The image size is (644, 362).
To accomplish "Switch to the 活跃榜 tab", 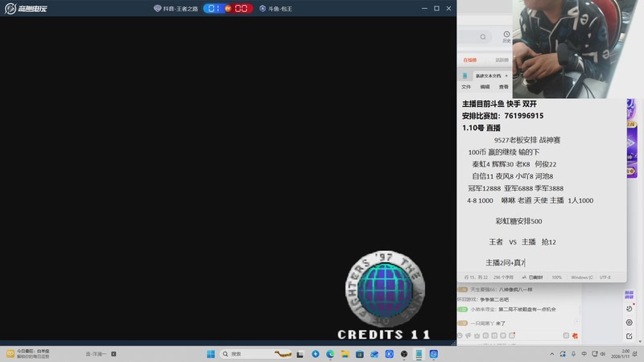I will pos(502,60).
